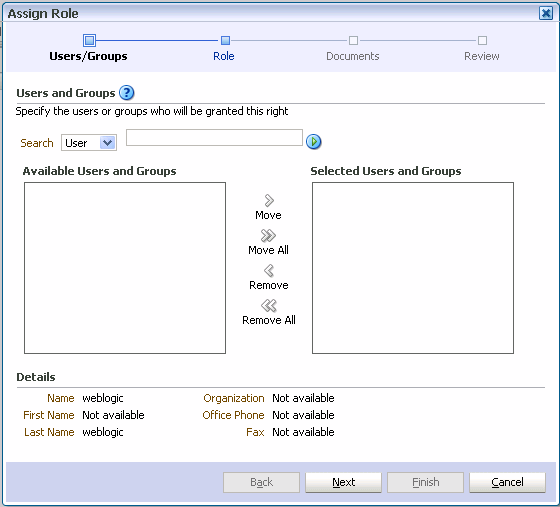Click inside Available Users and Groups list
Viewport: 560px width, 507px height.
point(125,268)
